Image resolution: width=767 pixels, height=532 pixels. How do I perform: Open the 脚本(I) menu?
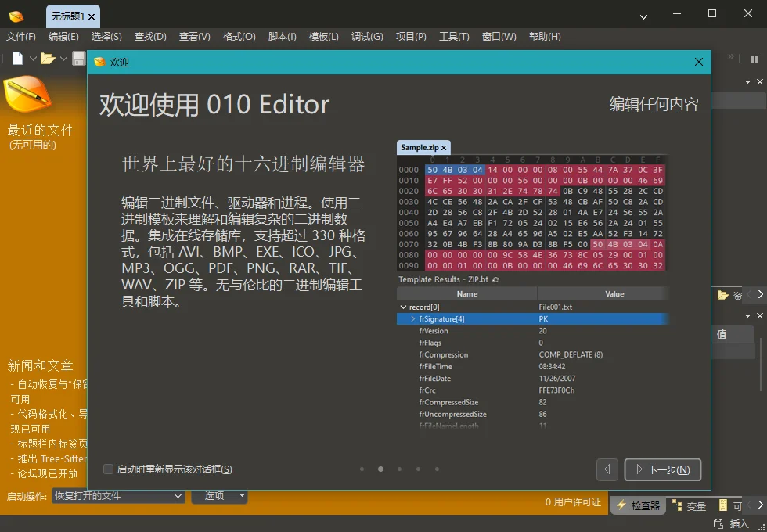point(283,37)
